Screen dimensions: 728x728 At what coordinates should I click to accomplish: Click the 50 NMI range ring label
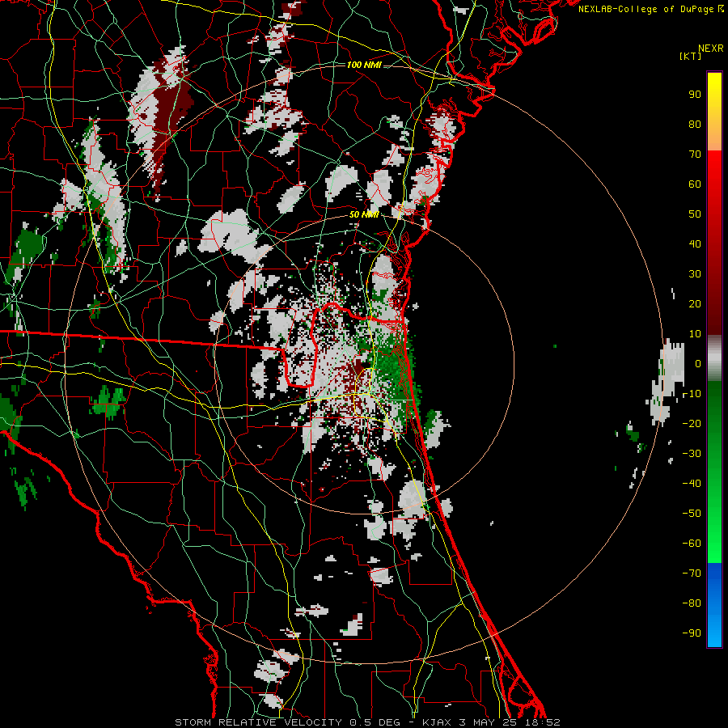pyautogui.click(x=363, y=214)
